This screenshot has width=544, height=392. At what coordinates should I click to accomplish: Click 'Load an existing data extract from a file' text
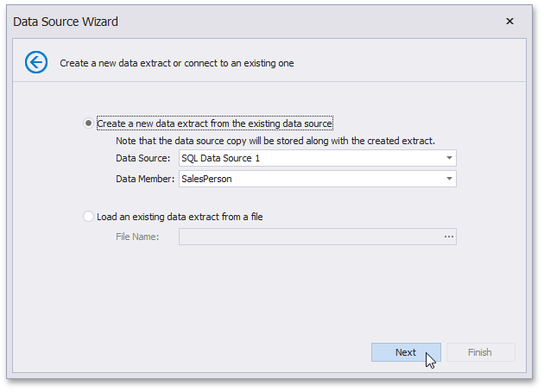pos(180,217)
